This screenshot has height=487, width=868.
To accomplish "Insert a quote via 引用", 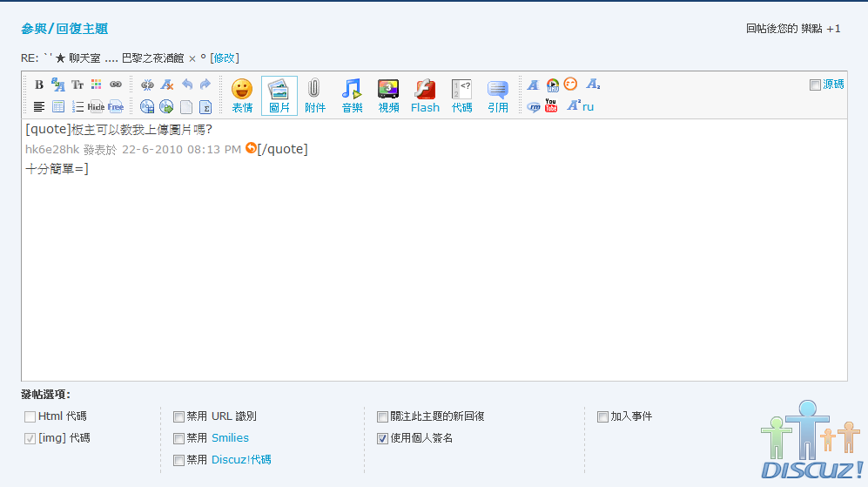I will tap(498, 96).
